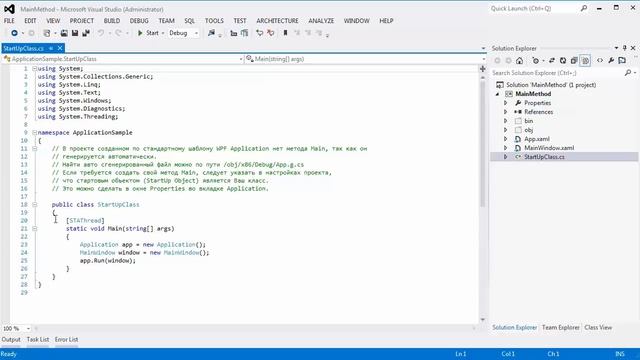The width and height of the screenshot is (640, 360).
Task: Expand the bin folder
Action: pyautogui.click(x=506, y=121)
